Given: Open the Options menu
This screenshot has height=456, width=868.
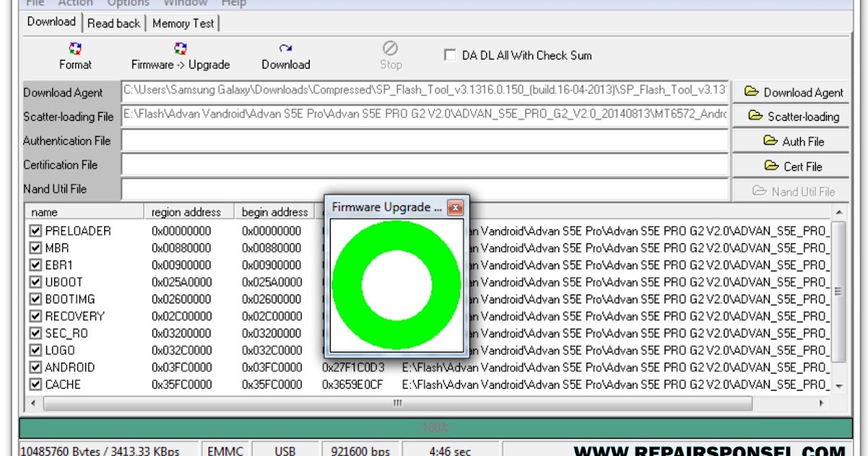Looking at the screenshot, I should tap(128, 3).
